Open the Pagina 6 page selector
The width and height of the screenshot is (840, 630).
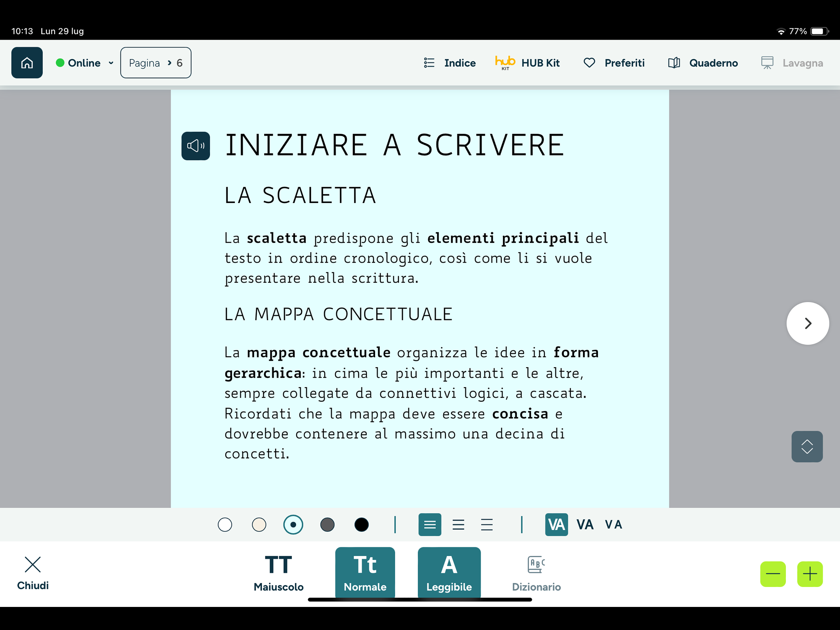coord(156,63)
